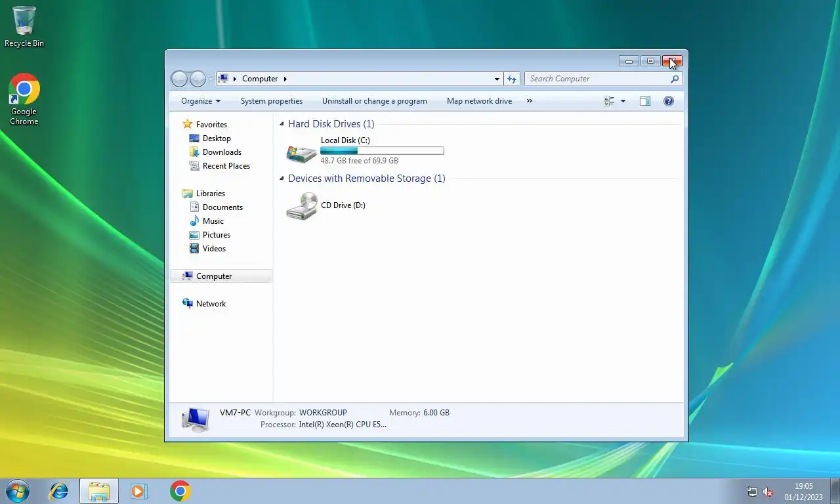840x504 pixels.
Task: Maximize the Computer window
Action: coord(650,61)
